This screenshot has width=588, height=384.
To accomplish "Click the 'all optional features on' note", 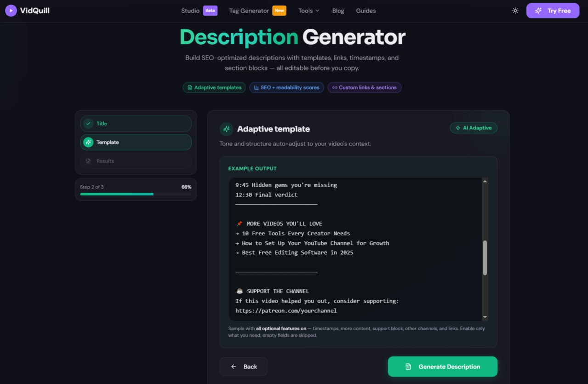I will coord(281,328).
